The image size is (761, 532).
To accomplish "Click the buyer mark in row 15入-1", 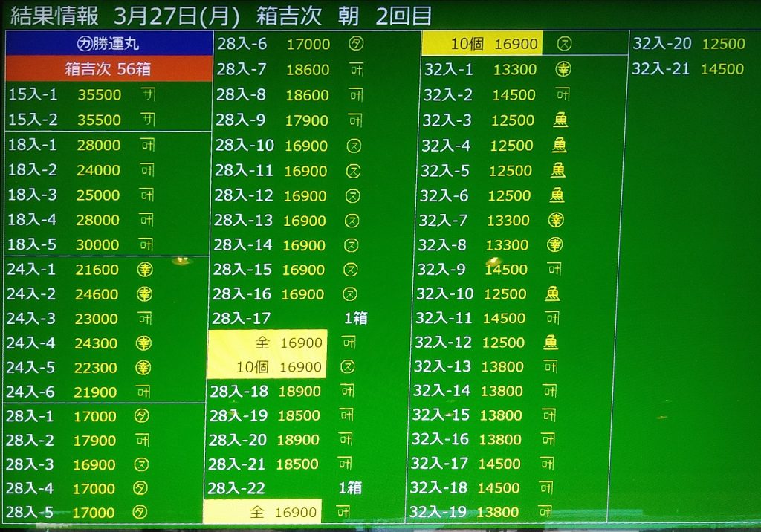I will pyautogui.click(x=148, y=94).
